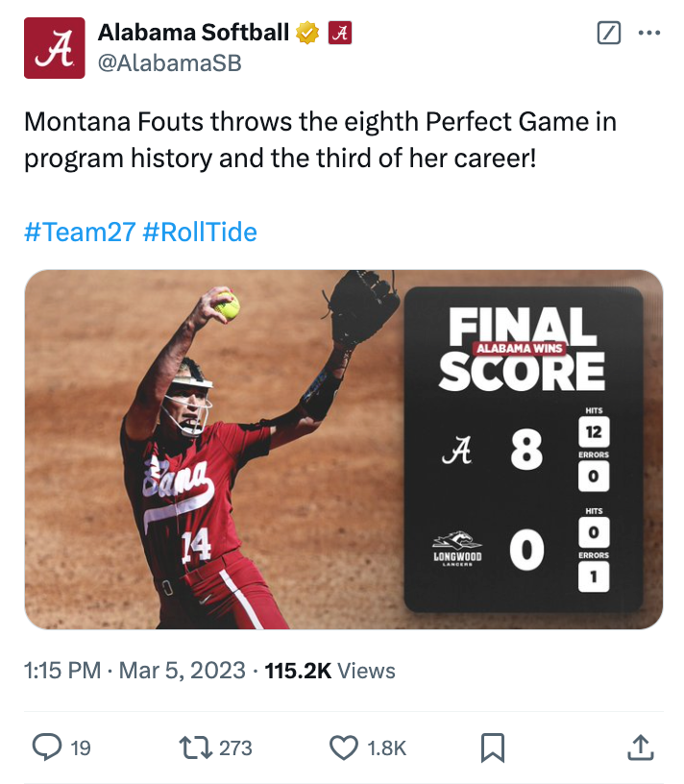The image size is (684, 784).
Task: Click the gold verified checkmark badge
Action: (x=307, y=34)
